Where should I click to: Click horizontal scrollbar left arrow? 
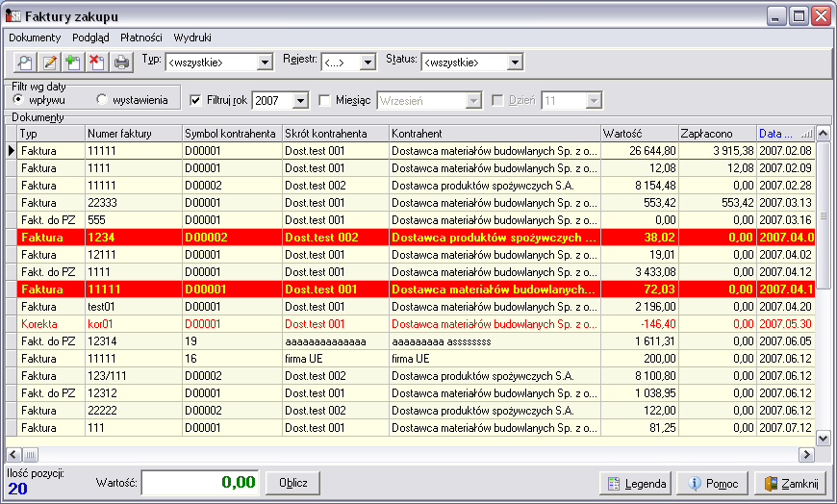coord(13,455)
